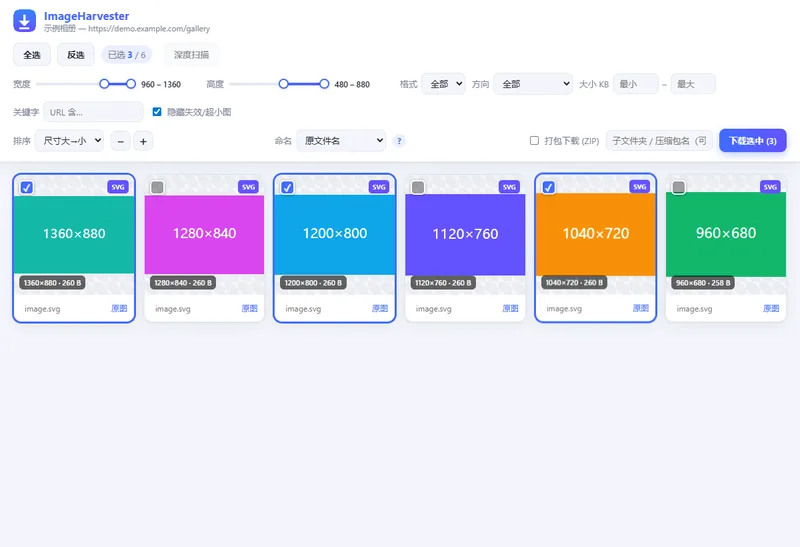
Task: Check the 1120×760 image checkbox
Action: 418,187
